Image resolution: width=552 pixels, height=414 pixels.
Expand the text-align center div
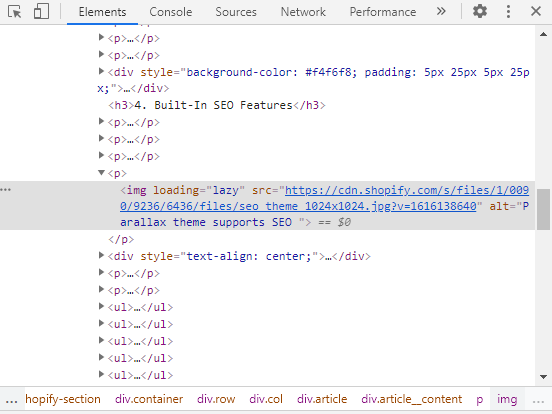(x=101, y=255)
